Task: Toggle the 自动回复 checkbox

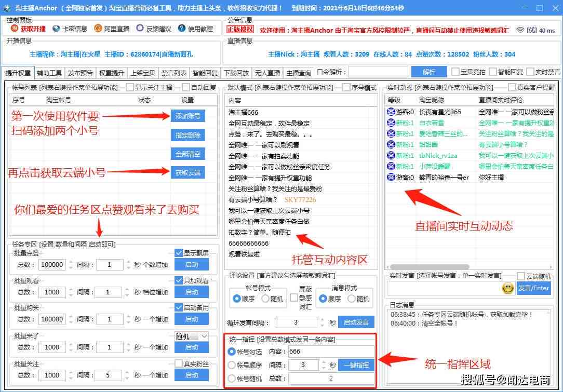Action: point(186,87)
